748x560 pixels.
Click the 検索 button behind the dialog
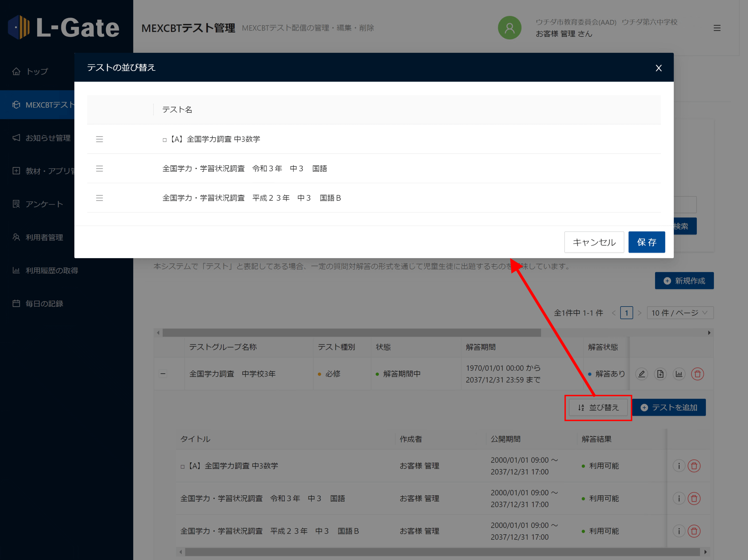[685, 226]
